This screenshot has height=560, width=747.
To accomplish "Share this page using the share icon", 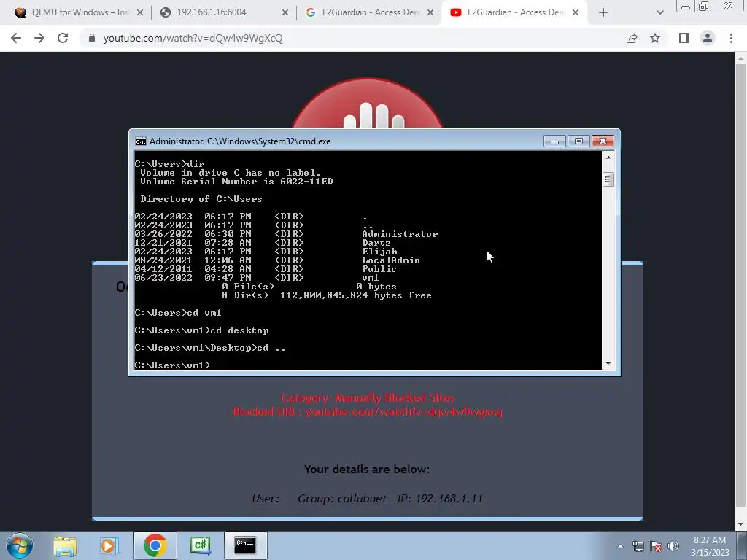I will 632,38.
